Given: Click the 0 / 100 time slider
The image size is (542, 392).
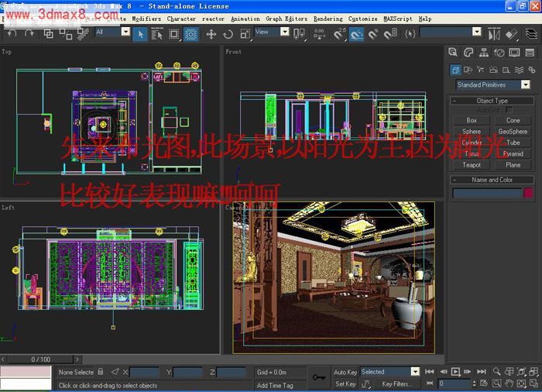Looking at the screenshot, I should coord(41,359).
